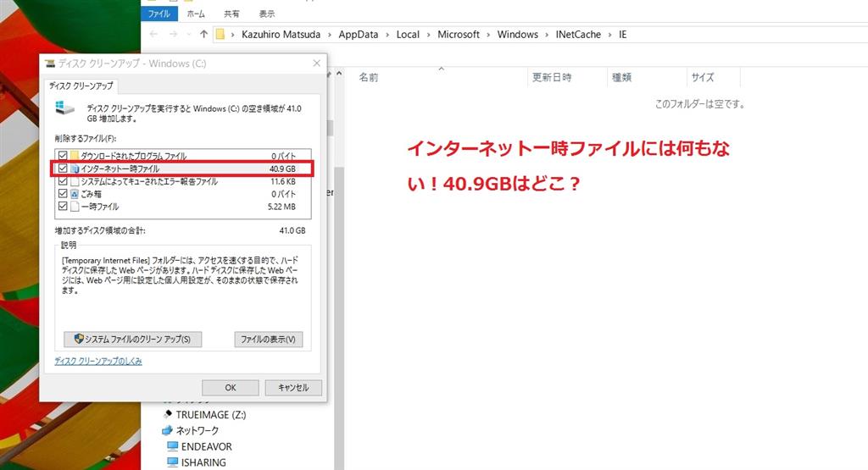This screenshot has width=868, height=470.
Task: Expand the chevron after Local in path
Action: [428, 35]
